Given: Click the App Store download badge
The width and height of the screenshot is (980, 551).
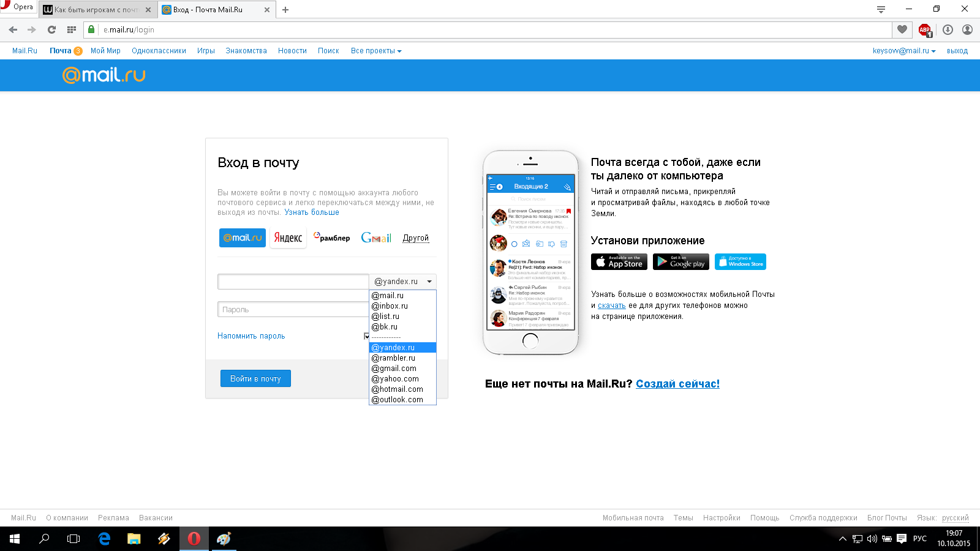Looking at the screenshot, I should (x=619, y=261).
